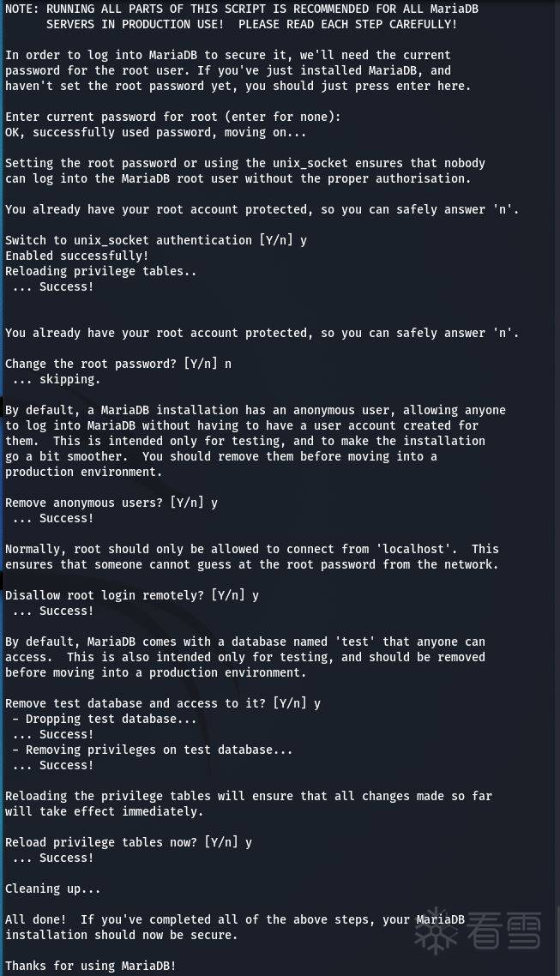Click the 'Enter current password for root' line
Image resolution: width=560 pixels, height=976 pixels.
(173, 117)
